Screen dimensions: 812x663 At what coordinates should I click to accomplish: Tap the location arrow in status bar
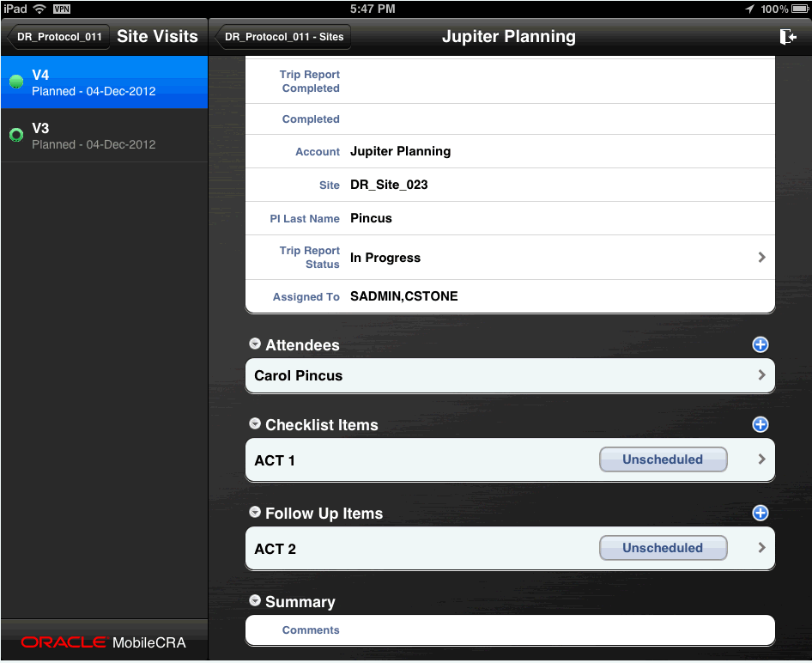click(x=749, y=9)
